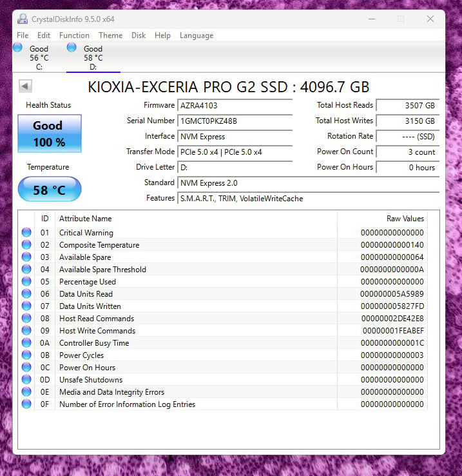The height and width of the screenshot is (476, 462).
Task: Click the 58 °C temperature button
Action: (49, 190)
